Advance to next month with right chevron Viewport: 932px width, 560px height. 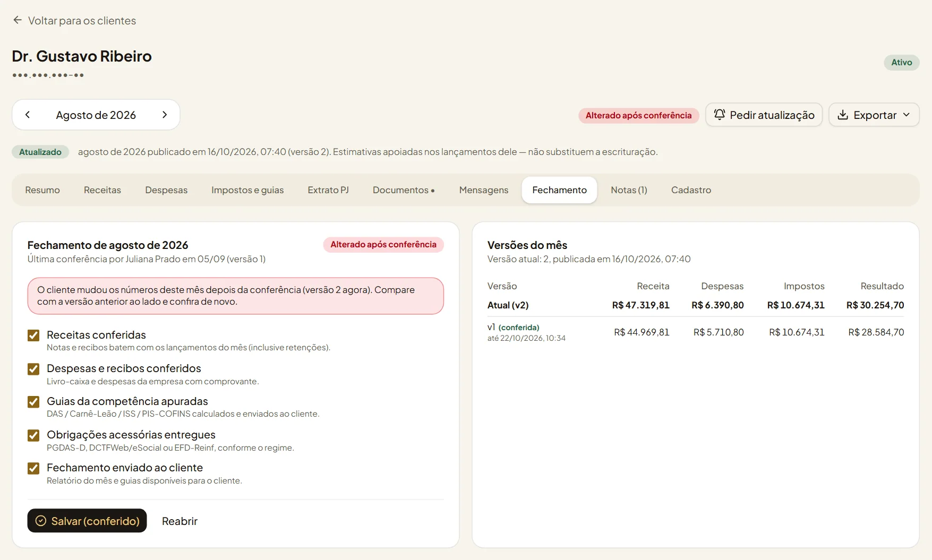coord(165,115)
